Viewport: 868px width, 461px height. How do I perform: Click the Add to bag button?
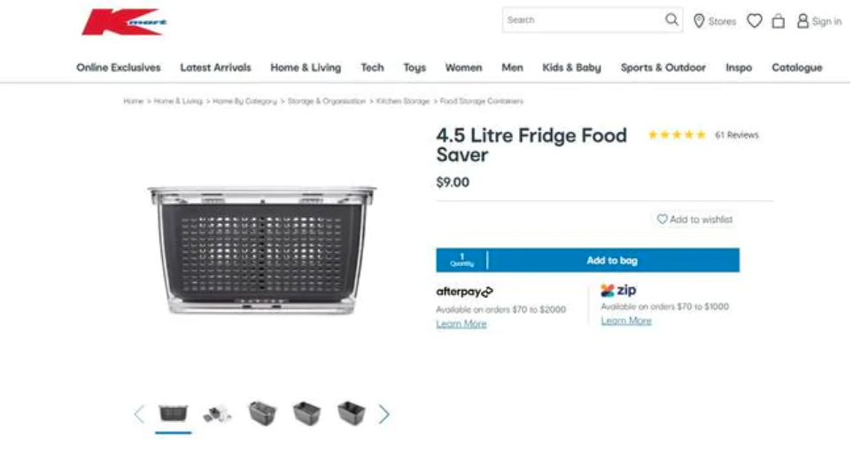pyautogui.click(x=612, y=260)
